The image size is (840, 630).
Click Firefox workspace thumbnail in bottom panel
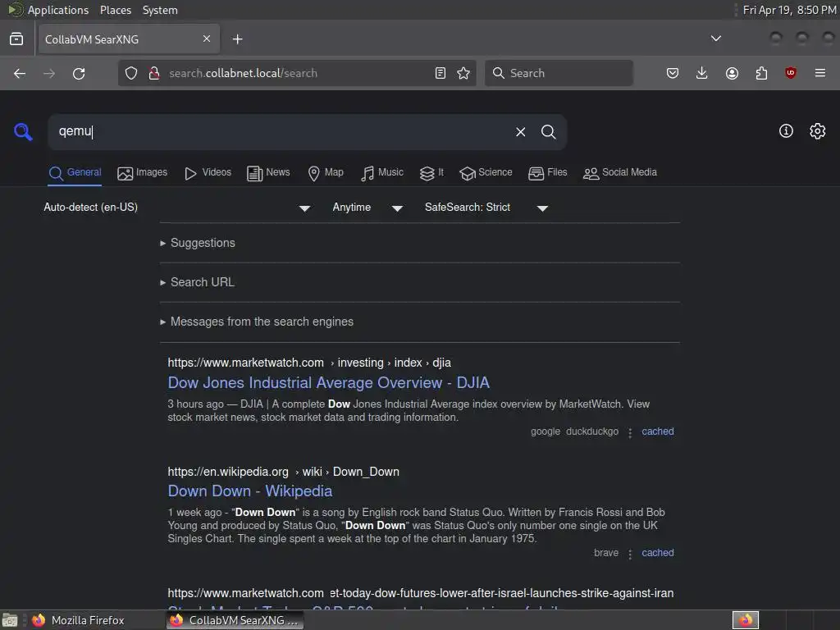tap(746, 620)
